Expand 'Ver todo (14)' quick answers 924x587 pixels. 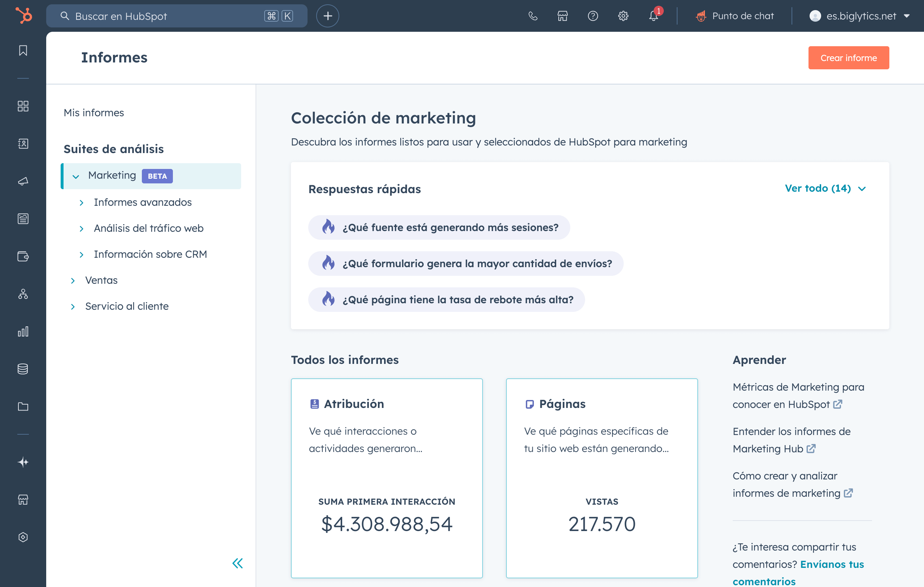pos(825,188)
